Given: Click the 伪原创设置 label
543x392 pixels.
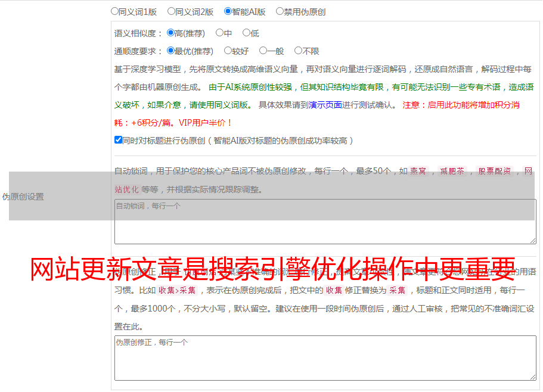Looking at the screenshot, I should click(23, 197).
